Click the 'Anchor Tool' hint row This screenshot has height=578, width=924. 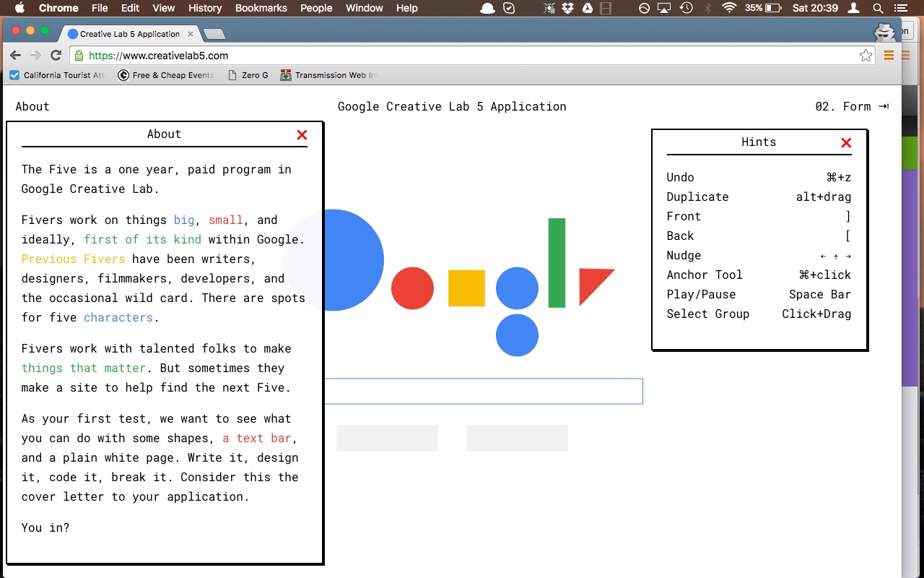759,275
